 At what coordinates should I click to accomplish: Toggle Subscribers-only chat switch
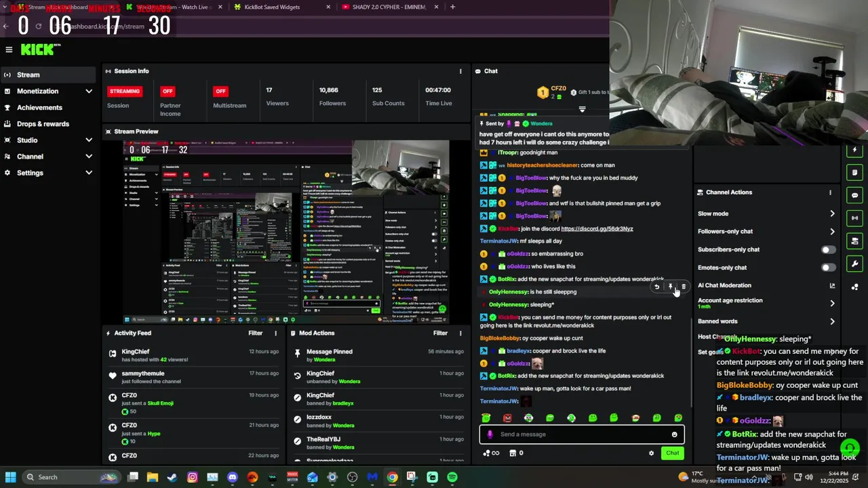[x=829, y=249]
